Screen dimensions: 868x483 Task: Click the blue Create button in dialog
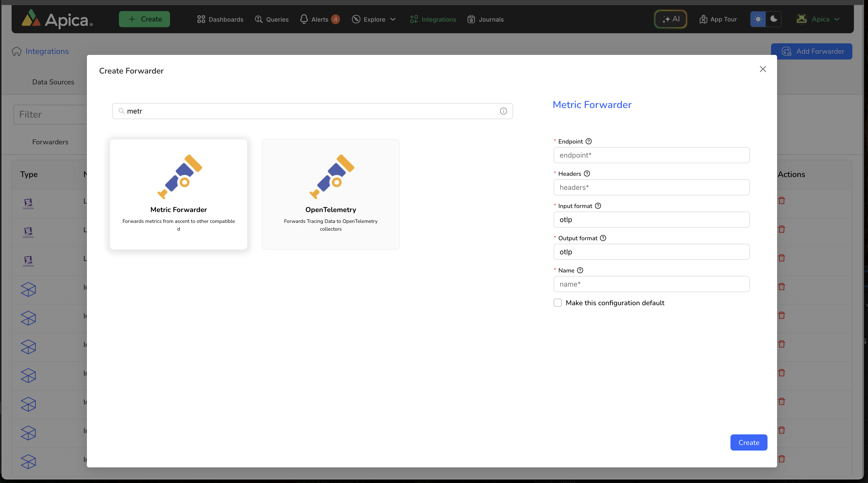[x=748, y=442]
